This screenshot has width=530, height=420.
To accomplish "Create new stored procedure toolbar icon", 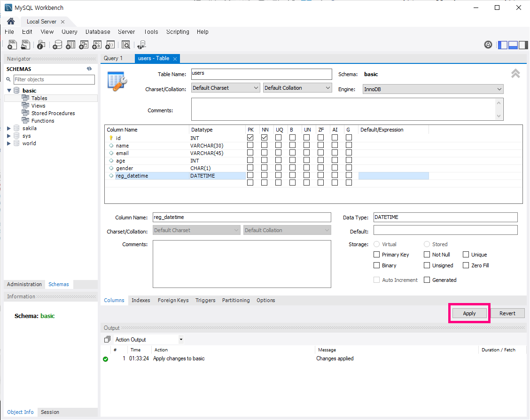I will [97, 45].
